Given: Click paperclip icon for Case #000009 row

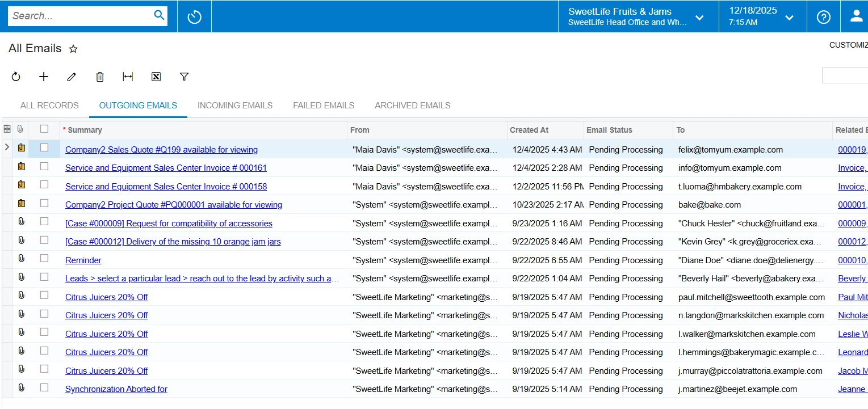Looking at the screenshot, I should point(21,222).
